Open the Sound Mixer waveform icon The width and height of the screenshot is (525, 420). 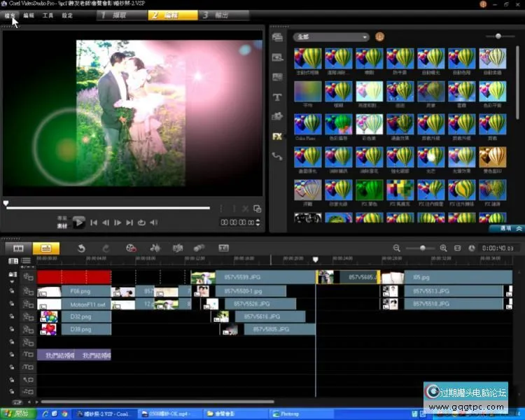(x=155, y=248)
